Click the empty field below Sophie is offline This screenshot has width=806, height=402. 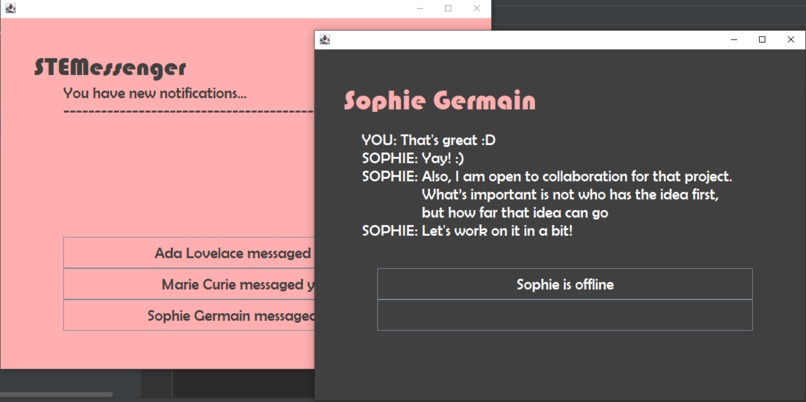pos(564,315)
